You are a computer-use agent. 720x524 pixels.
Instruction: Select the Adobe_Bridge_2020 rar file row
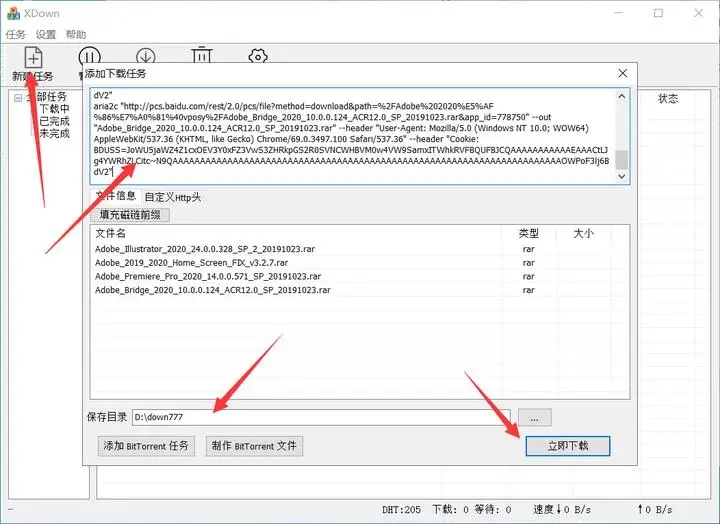tap(360, 290)
